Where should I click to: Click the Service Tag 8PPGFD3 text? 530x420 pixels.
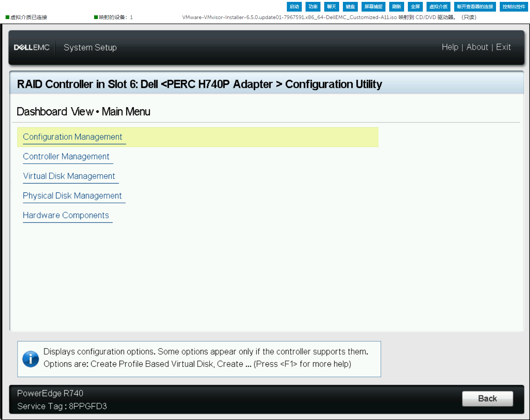click(62, 406)
